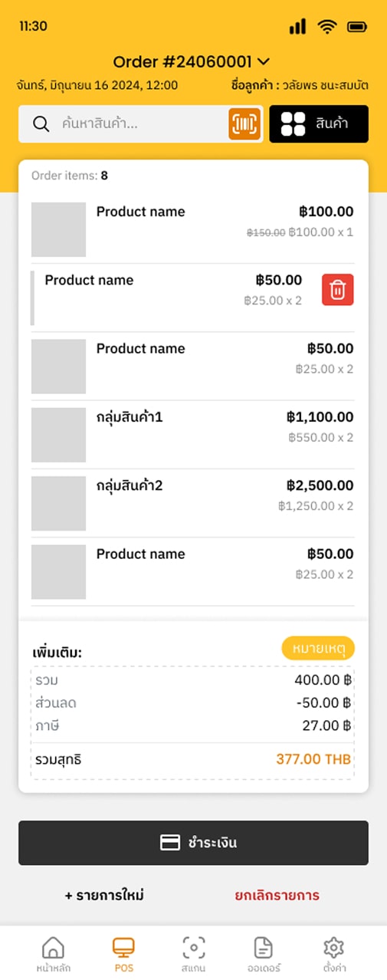Add new order via + รายการใหม่
The height and width of the screenshot is (980, 387).
point(104,895)
